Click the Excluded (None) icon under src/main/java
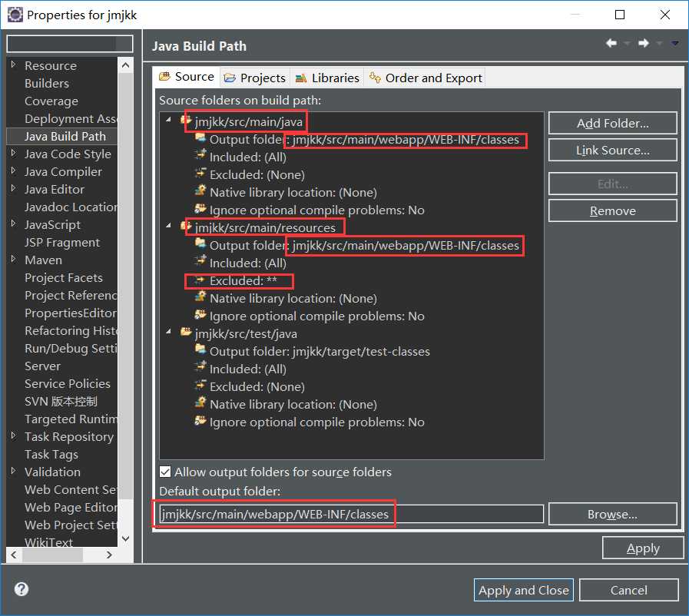Image resolution: width=689 pixels, height=616 pixels. [x=200, y=173]
